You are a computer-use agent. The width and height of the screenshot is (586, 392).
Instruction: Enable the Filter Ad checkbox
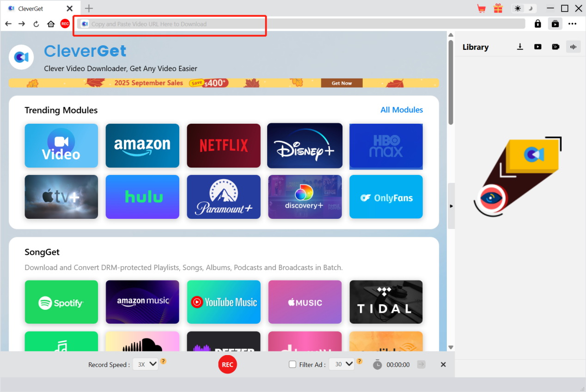click(x=293, y=364)
